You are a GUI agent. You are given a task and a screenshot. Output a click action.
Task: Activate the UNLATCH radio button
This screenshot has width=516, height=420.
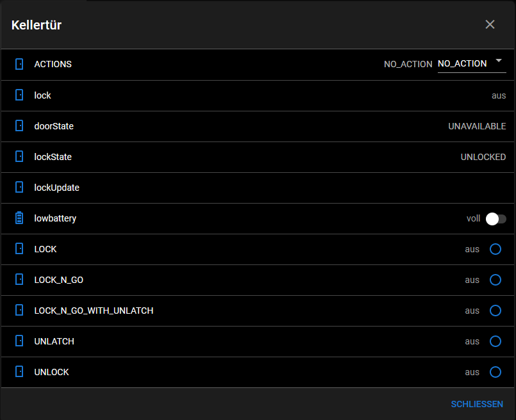click(495, 341)
